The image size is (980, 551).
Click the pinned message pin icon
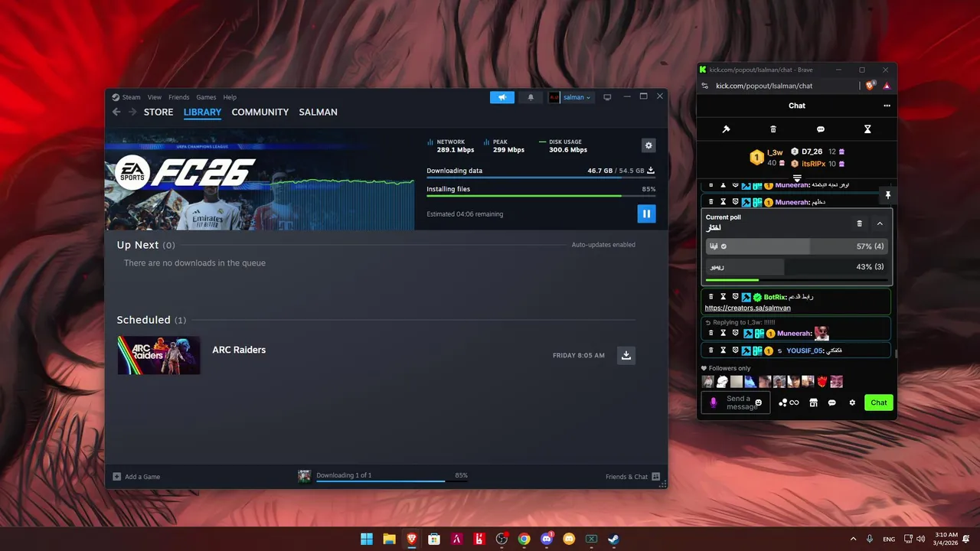pos(887,195)
